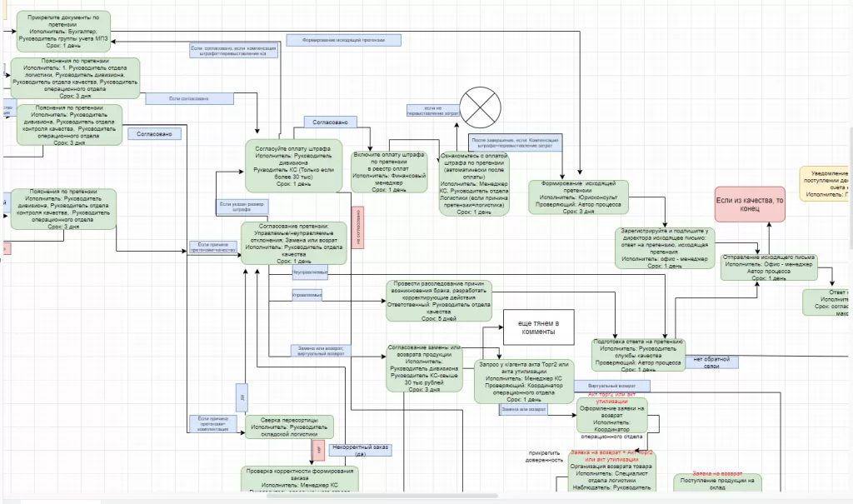853x504 pixels.
Task: Select the red 'Если из качества, то конец' block
Action: pyautogui.click(x=749, y=203)
